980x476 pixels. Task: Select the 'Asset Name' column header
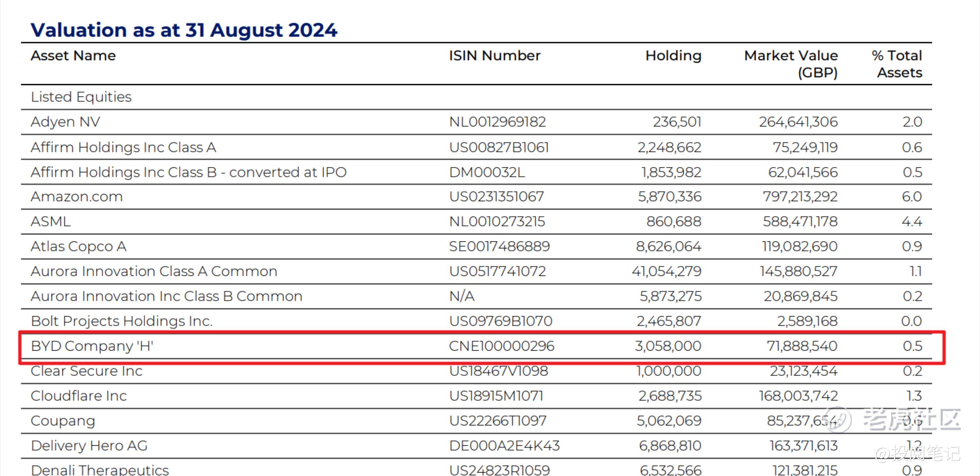[x=73, y=55]
